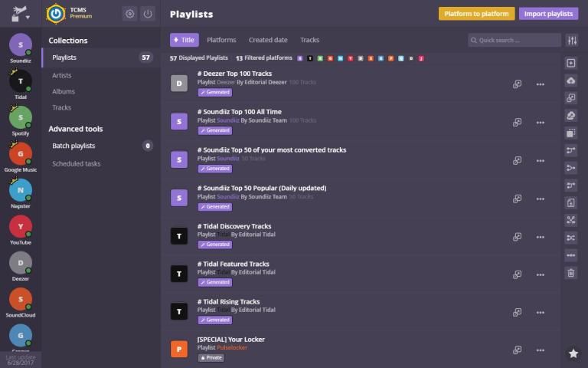Sort playlists by Platforms tab
Screen dimensions: 588x368
[221, 40]
